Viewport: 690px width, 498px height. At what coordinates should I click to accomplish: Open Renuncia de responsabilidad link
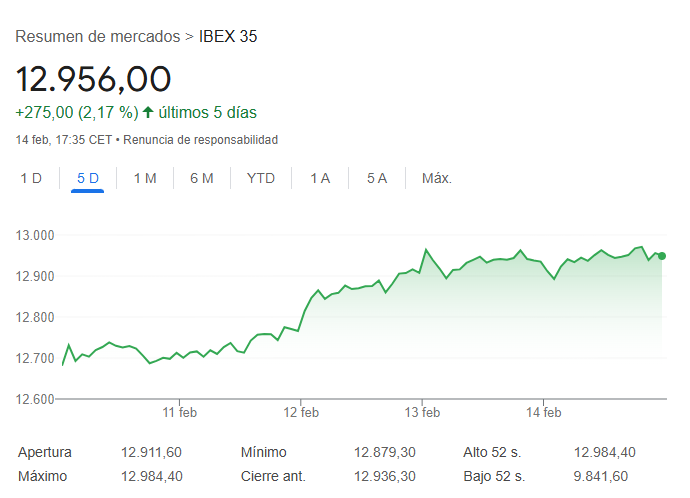pyautogui.click(x=201, y=140)
